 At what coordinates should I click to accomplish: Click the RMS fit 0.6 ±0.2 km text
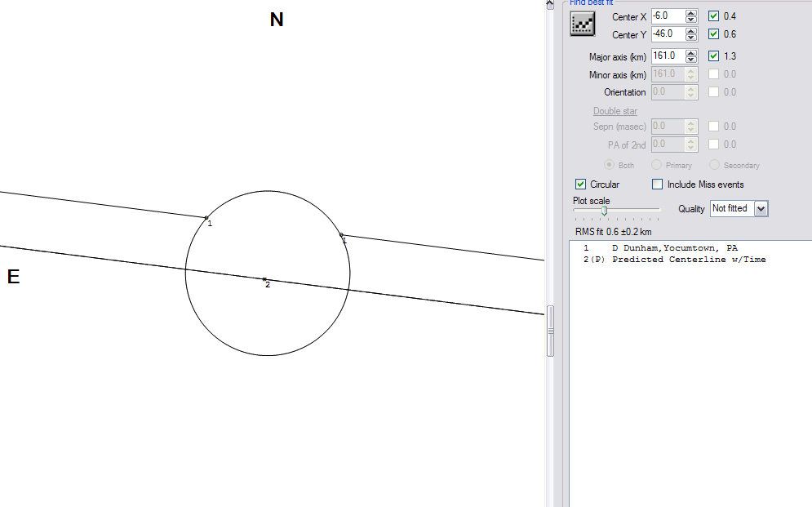[x=613, y=232]
